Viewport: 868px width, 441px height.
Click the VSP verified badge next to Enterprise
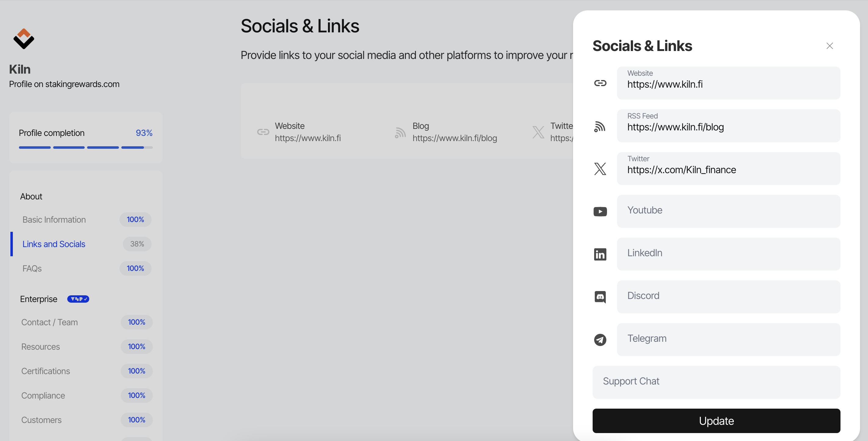(x=78, y=299)
